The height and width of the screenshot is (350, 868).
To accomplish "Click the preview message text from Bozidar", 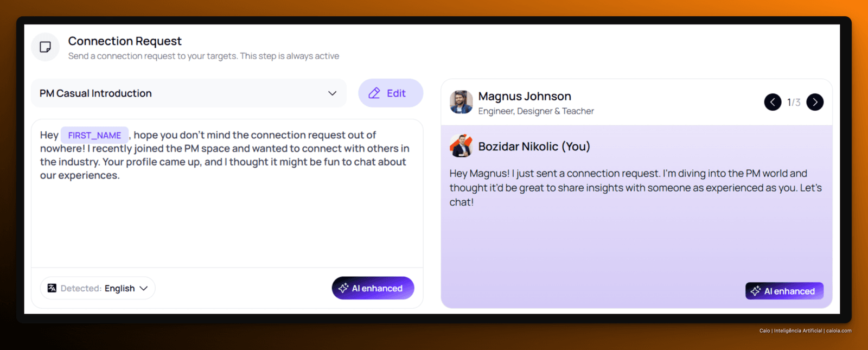I will coord(635,188).
